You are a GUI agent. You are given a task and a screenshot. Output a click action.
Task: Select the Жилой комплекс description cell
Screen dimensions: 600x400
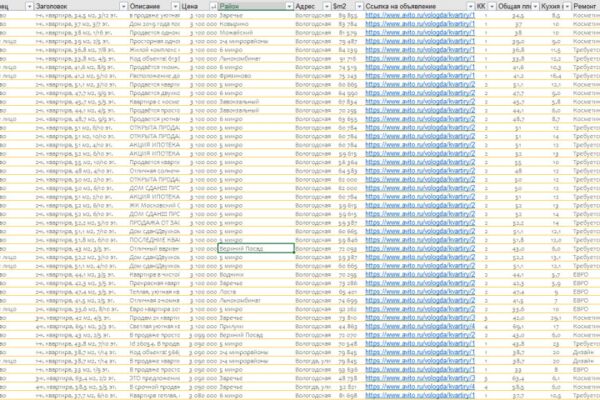(154, 50)
